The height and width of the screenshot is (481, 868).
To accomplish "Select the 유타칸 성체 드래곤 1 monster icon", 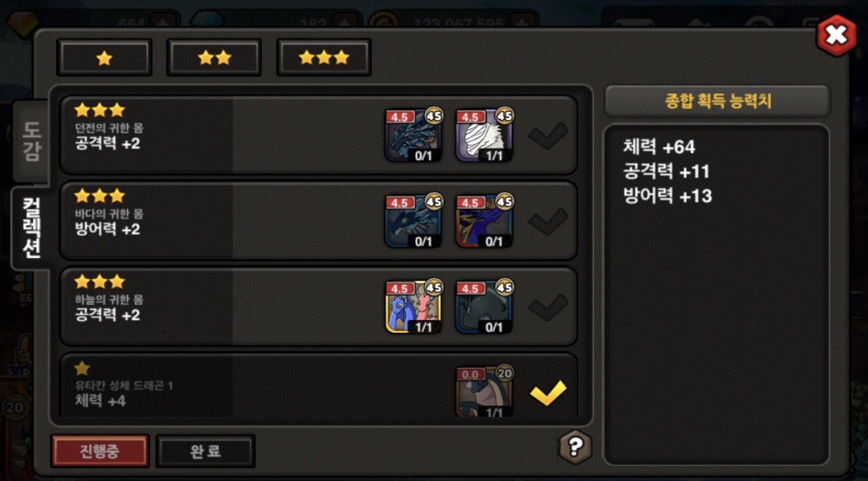I will (484, 392).
